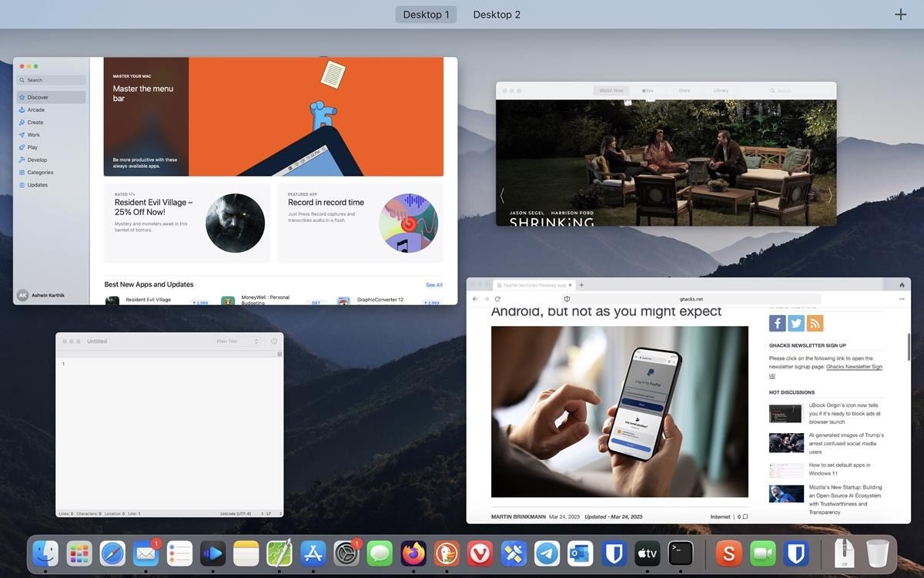Reload the ghacks page in browser

pyautogui.click(x=497, y=299)
